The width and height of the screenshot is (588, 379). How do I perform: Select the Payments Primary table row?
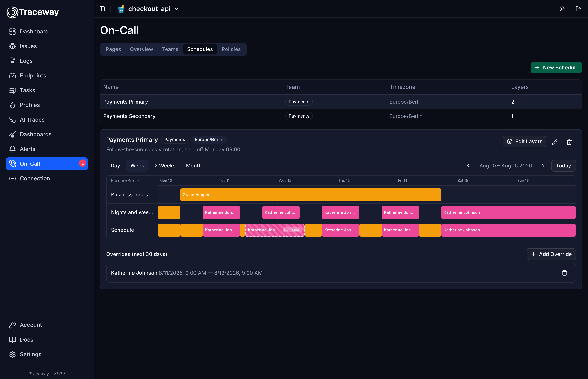tap(341, 102)
